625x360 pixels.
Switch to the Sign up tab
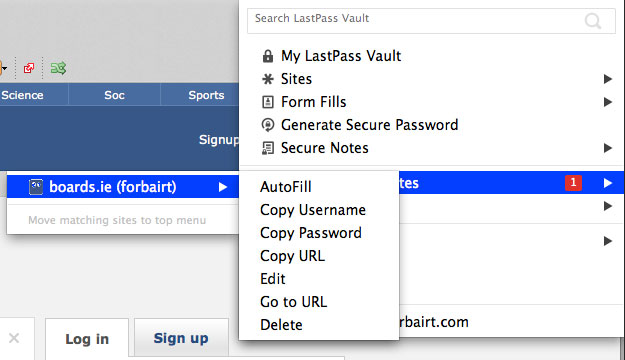pos(181,338)
